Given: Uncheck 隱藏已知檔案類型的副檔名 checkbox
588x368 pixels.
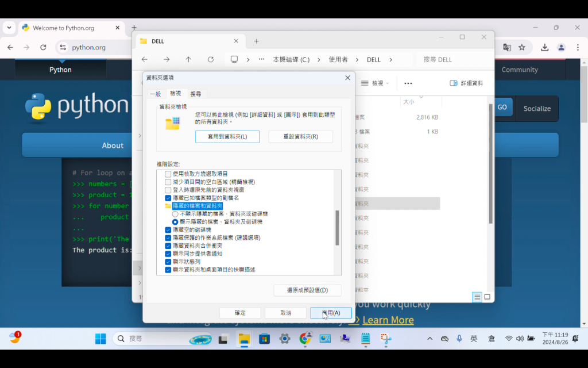Looking at the screenshot, I should coord(168,198).
